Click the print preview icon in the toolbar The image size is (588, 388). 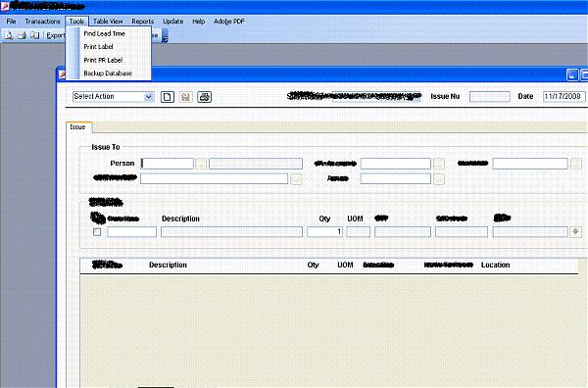point(9,35)
